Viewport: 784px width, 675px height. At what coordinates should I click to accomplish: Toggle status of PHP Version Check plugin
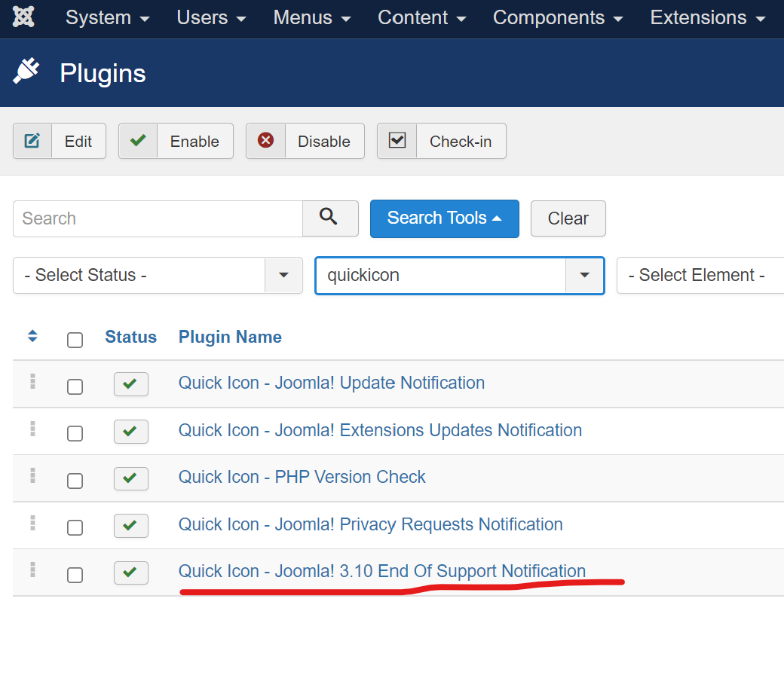click(x=131, y=478)
